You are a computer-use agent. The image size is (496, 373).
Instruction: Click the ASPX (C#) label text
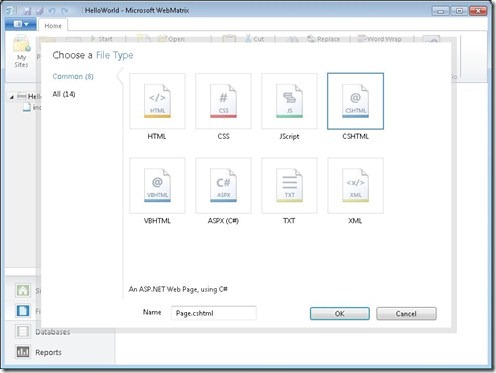[x=223, y=221]
